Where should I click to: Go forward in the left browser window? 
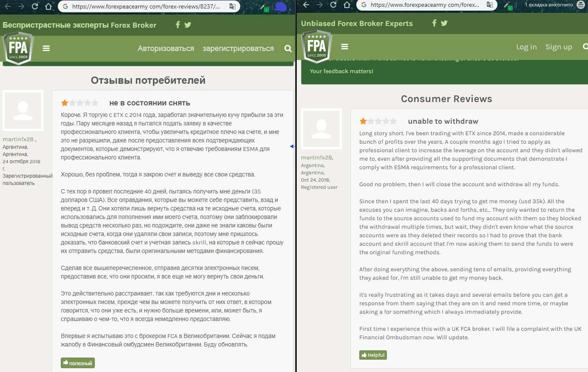(21, 6)
